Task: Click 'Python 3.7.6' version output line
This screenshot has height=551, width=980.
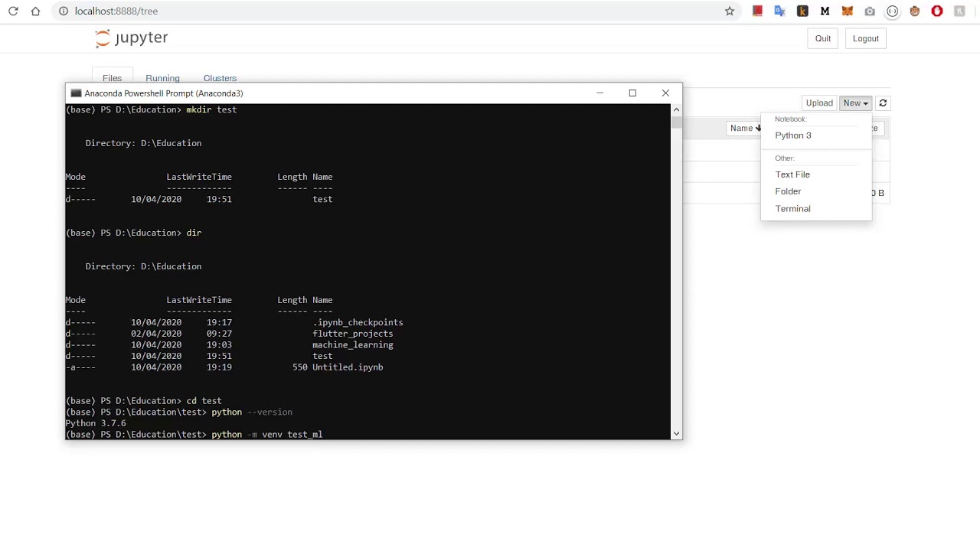Action: click(96, 423)
